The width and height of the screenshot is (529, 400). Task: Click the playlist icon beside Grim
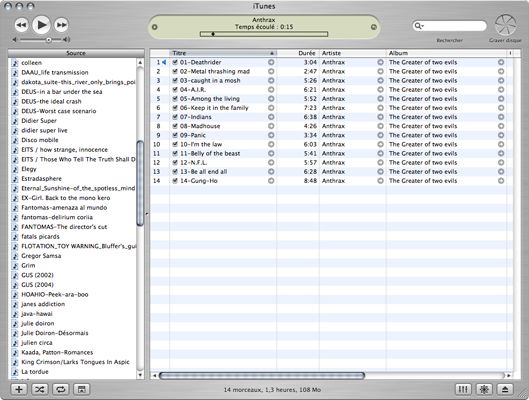15,266
